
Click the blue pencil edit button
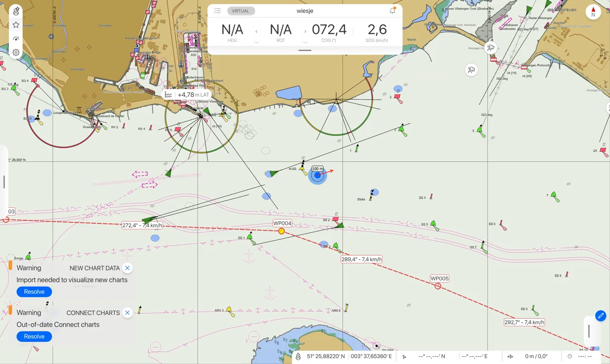click(600, 316)
